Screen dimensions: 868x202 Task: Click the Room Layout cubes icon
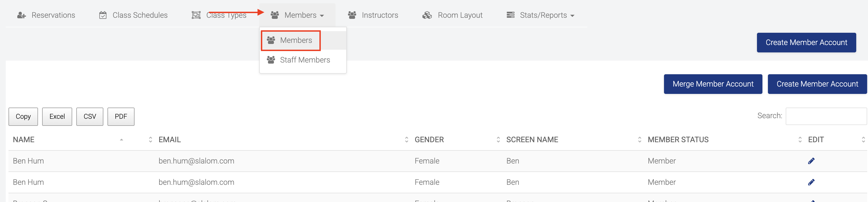coord(427,15)
